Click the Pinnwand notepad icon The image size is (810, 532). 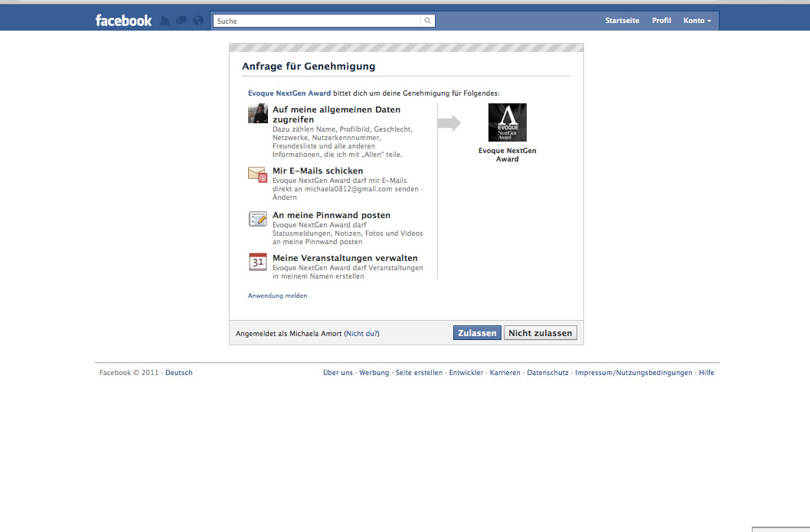click(x=257, y=219)
